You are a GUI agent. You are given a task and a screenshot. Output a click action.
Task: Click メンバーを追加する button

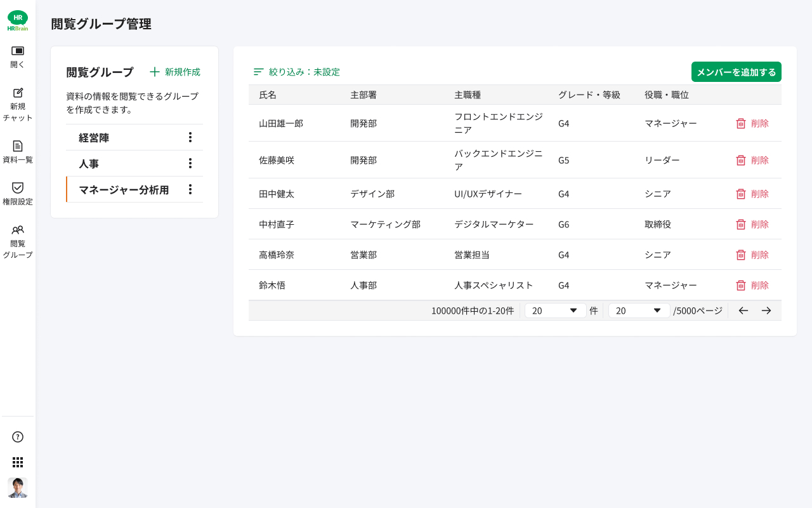click(736, 72)
